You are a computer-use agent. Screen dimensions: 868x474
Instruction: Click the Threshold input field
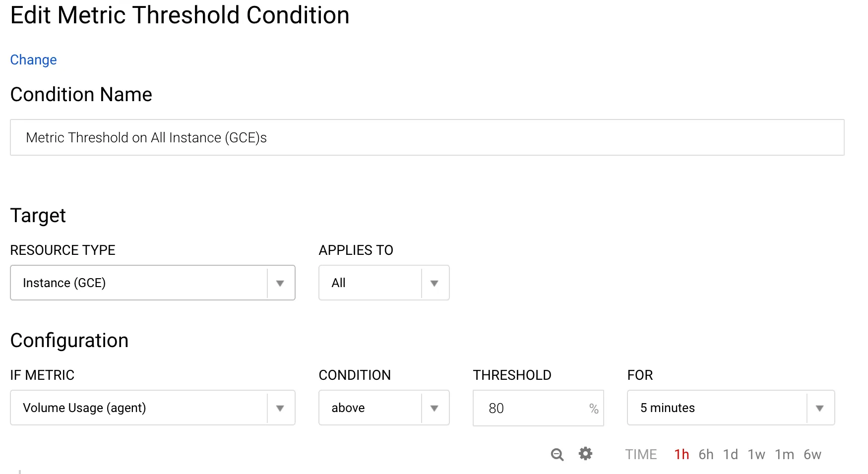pos(531,408)
